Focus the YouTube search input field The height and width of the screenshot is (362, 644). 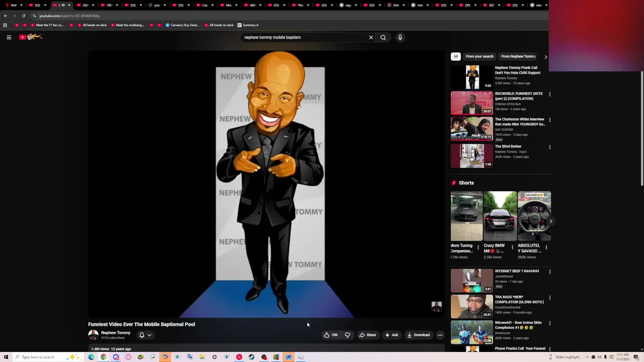coord(304,37)
